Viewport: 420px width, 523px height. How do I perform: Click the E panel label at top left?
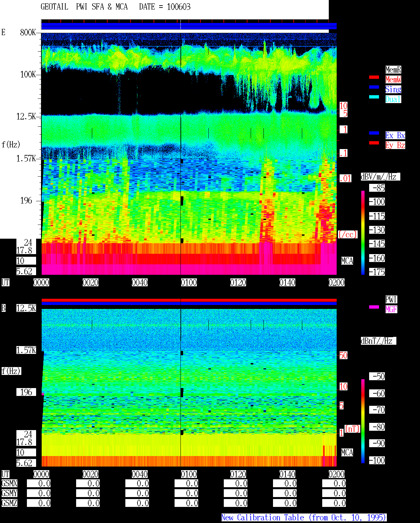3,33
